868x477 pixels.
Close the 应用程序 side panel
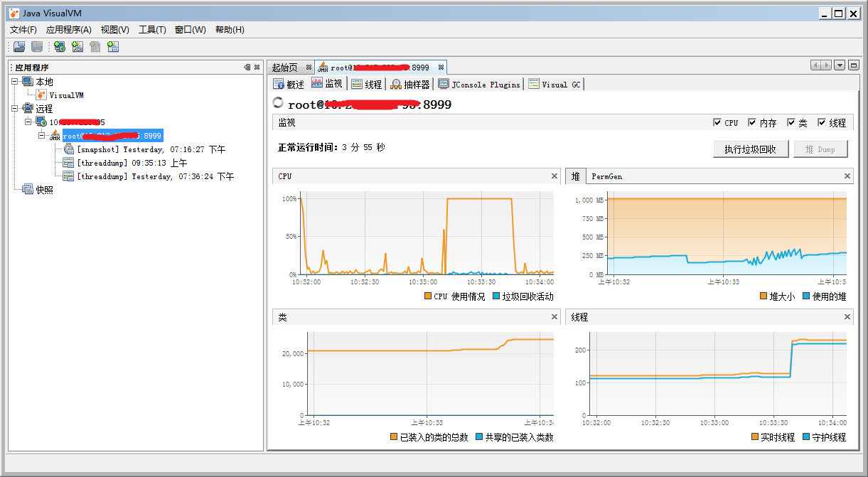point(257,68)
